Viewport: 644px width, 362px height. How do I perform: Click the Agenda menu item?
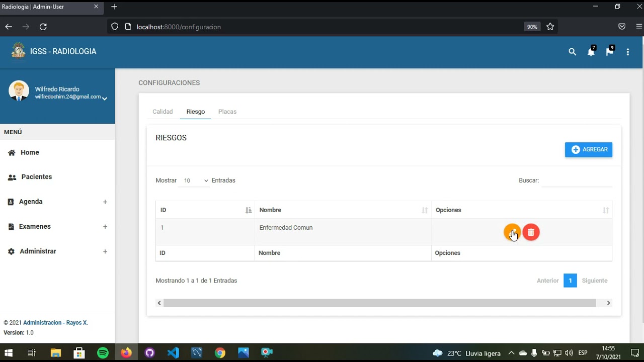click(x=31, y=202)
